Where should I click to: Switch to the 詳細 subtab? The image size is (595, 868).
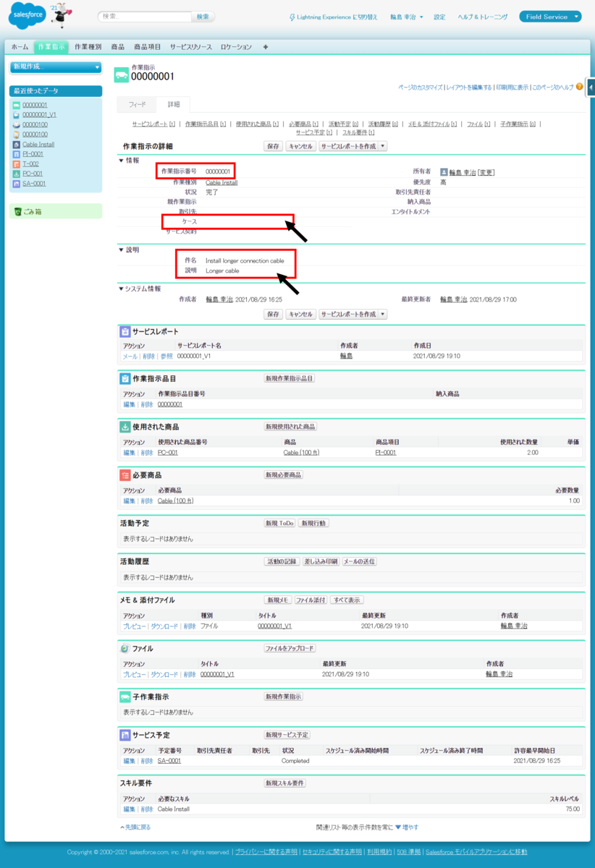point(173,104)
